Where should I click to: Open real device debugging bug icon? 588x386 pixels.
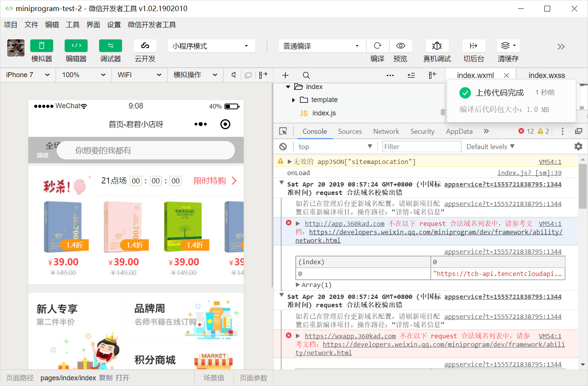pos(437,46)
